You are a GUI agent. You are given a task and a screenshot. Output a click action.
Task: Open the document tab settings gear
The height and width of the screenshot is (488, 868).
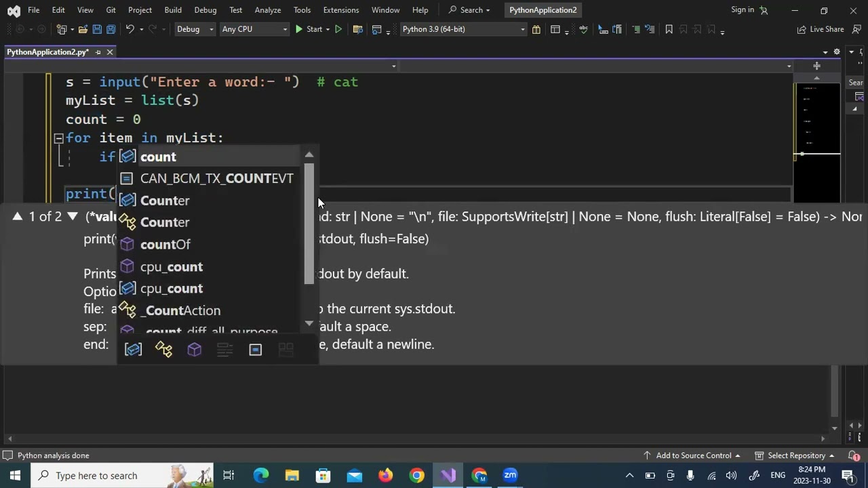pyautogui.click(x=837, y=52)
